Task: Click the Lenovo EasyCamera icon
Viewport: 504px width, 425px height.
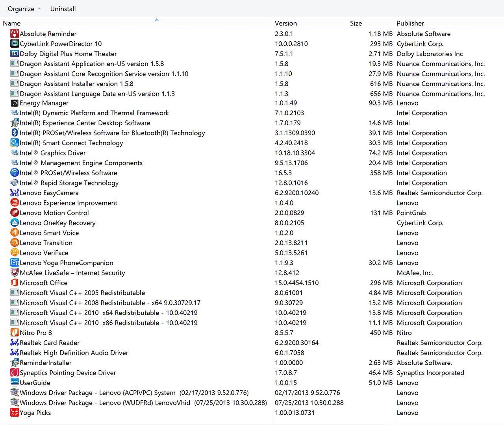Action: [x=15, y=193]
